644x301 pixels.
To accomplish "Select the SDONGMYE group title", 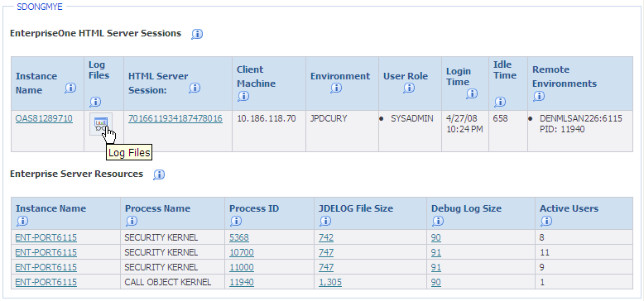I will coord(40,7).
